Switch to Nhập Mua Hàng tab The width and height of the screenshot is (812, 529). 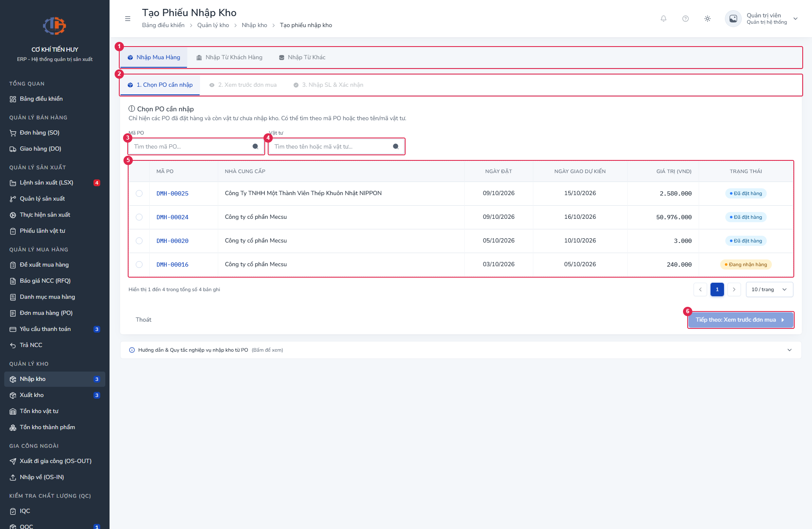click(154, 58)
